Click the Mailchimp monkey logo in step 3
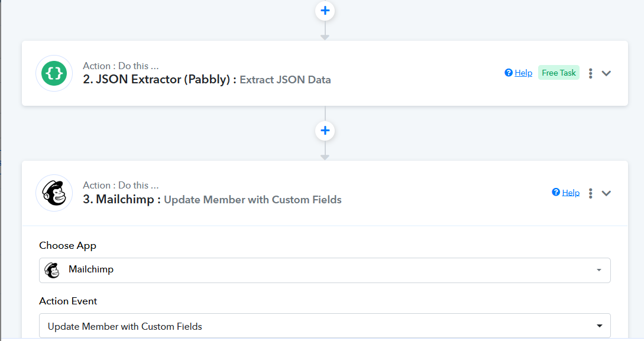The image size is (644, 341). pos(54,193)
